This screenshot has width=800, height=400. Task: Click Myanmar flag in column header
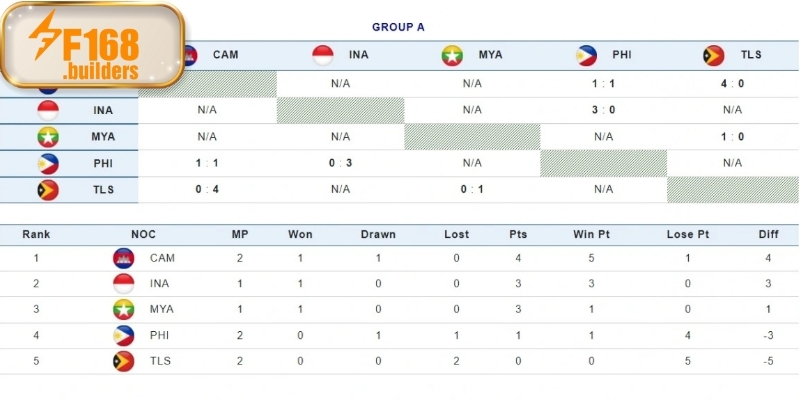click(454, 55)
